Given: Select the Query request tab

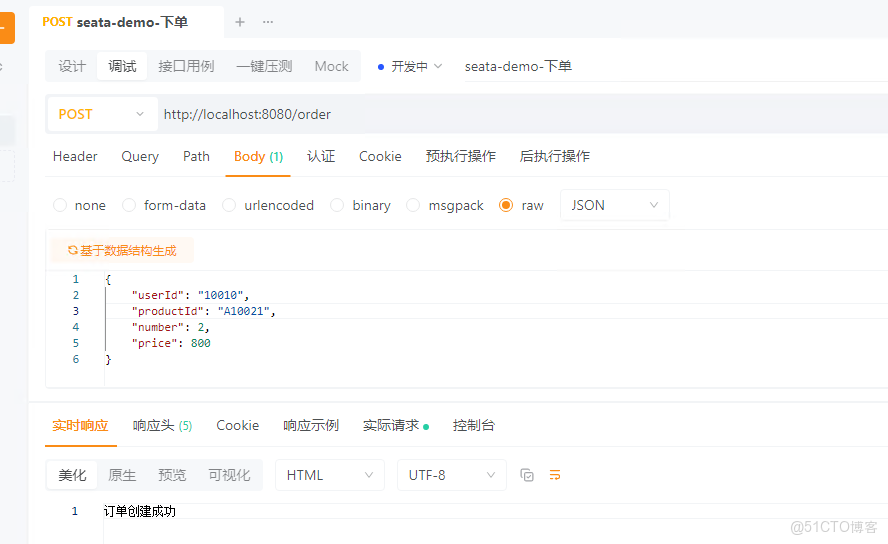Looking at the screenshot, I should pos(140,156).
